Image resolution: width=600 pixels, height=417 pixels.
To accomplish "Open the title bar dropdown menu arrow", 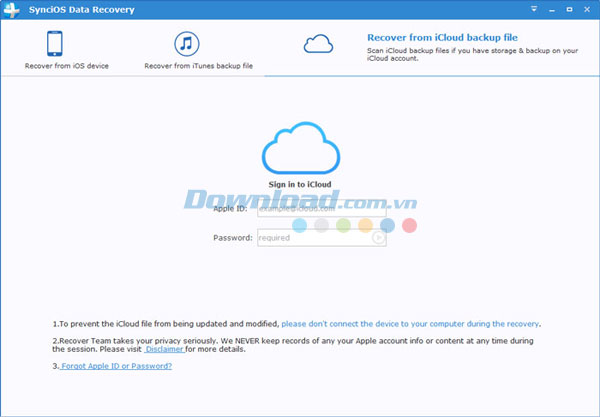I will tap(534, 9).
